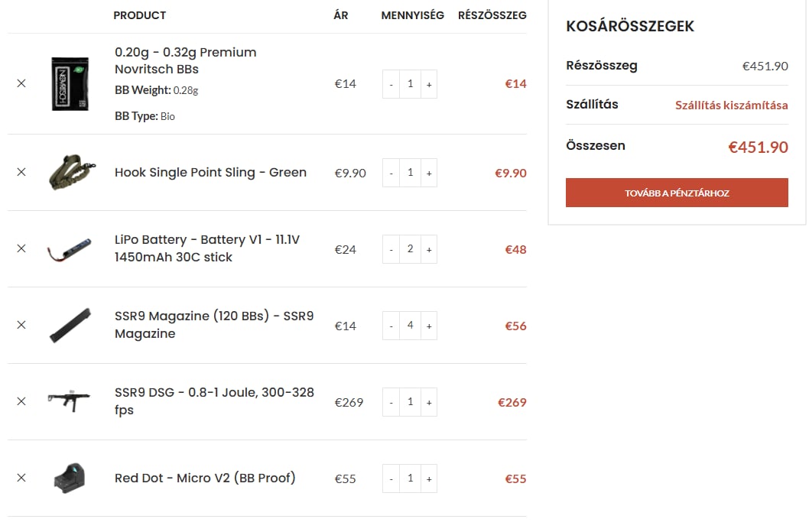Open Szállítás kiszámítása shipping calculator link
The image size is (809, 532).
[x=732, y=105]
